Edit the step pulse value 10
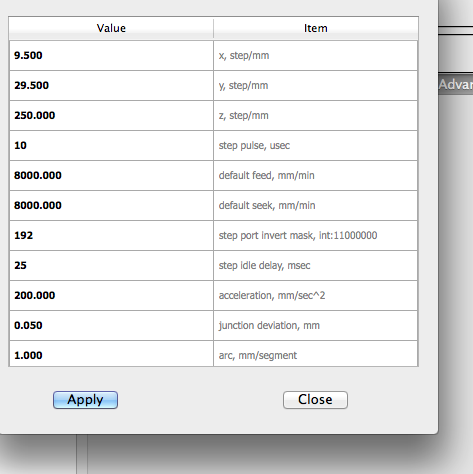The image size is (473, 474). point(111,146)
